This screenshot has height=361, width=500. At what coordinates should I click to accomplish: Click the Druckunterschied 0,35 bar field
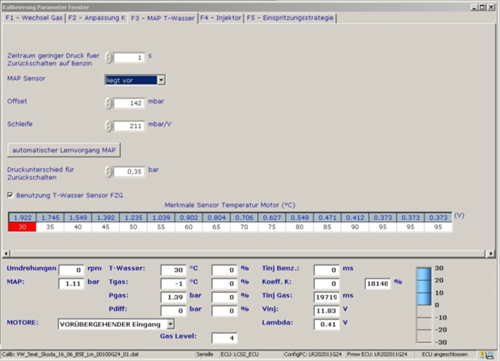click(x=129, y=172)
